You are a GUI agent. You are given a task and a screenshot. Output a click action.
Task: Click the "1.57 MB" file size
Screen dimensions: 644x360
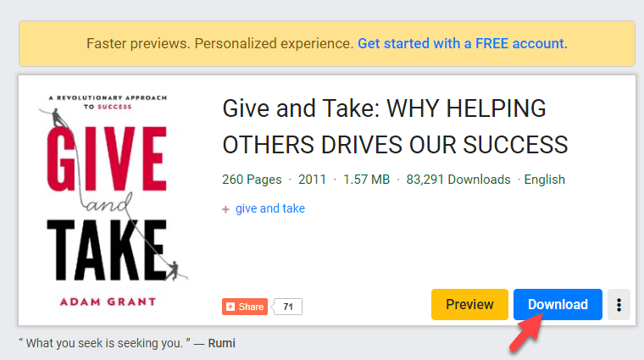(367, 180)
